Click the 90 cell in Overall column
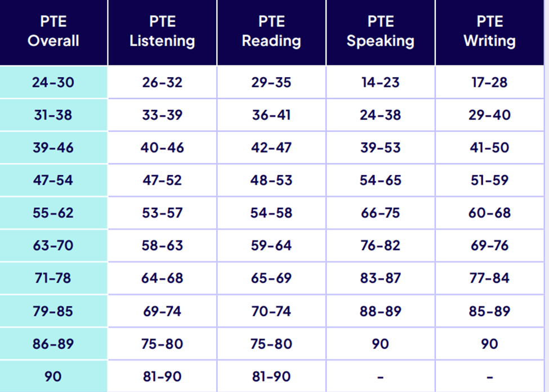This screenshot has width=549, height=392. coord(53,376)
